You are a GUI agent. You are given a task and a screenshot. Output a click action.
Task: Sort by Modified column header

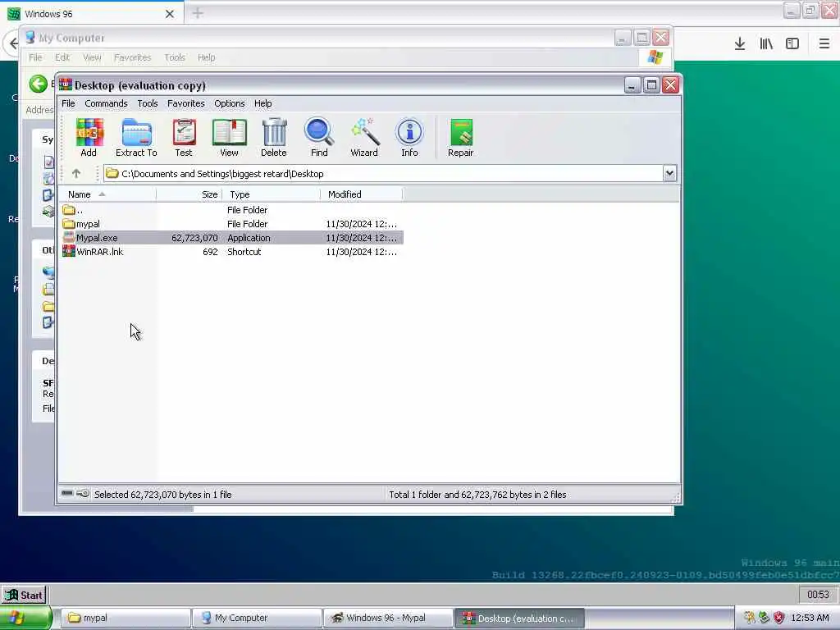click(361, 194)
